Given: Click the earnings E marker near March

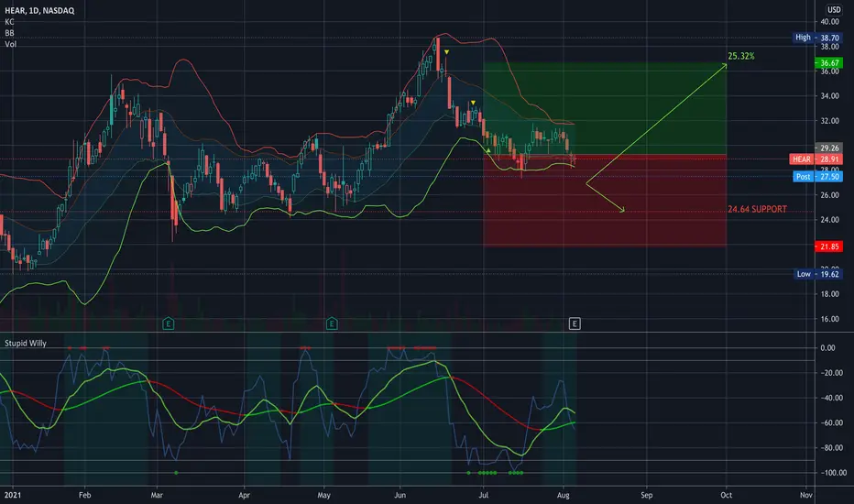Looking at the screenshot, I should [169, 323].
